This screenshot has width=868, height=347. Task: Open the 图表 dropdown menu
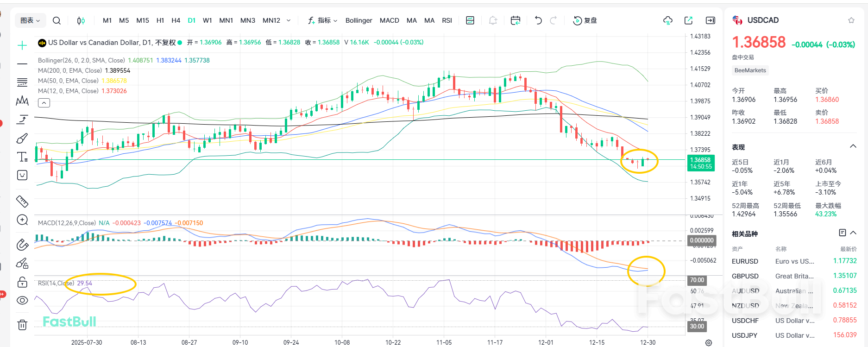(30, 20)
